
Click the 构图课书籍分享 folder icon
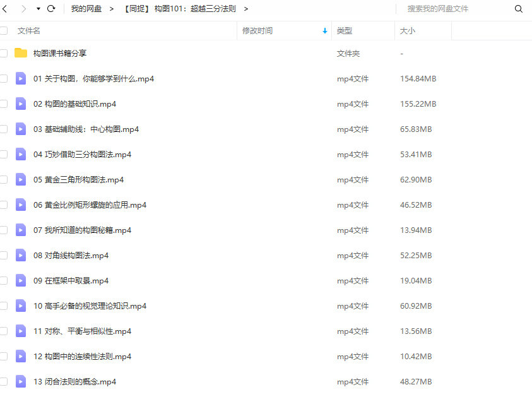point(21,53)
